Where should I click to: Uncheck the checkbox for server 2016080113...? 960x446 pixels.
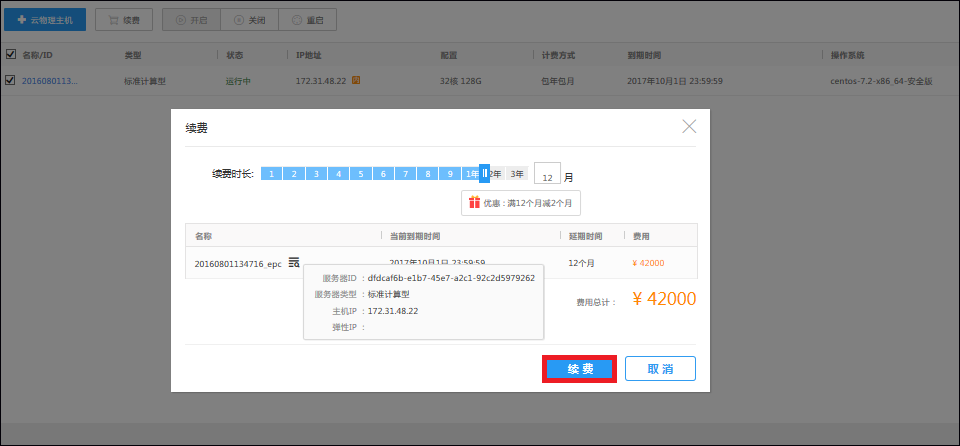pos(11,80)
